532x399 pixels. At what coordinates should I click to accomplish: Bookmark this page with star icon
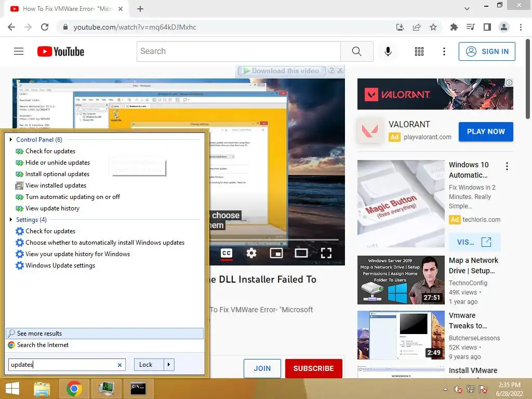tap(433, 27)
